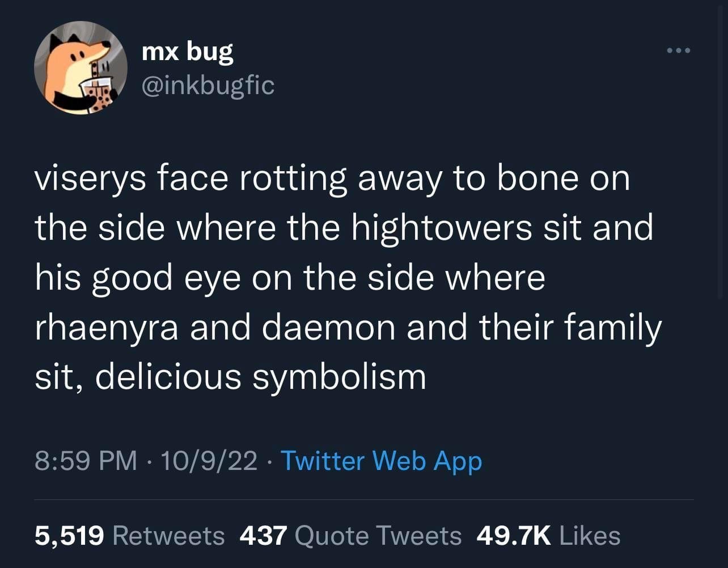Open the Twitter Web App source link

381,461
